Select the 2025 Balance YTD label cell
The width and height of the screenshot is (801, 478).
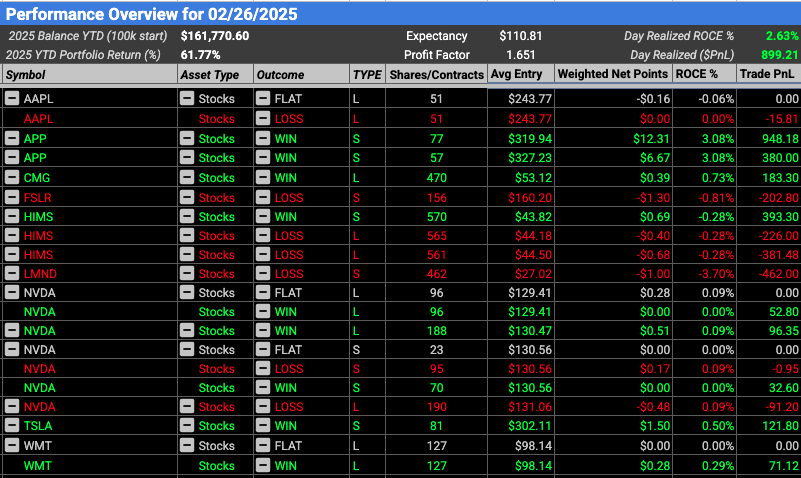pyautogui.click(x=88, y=36)
